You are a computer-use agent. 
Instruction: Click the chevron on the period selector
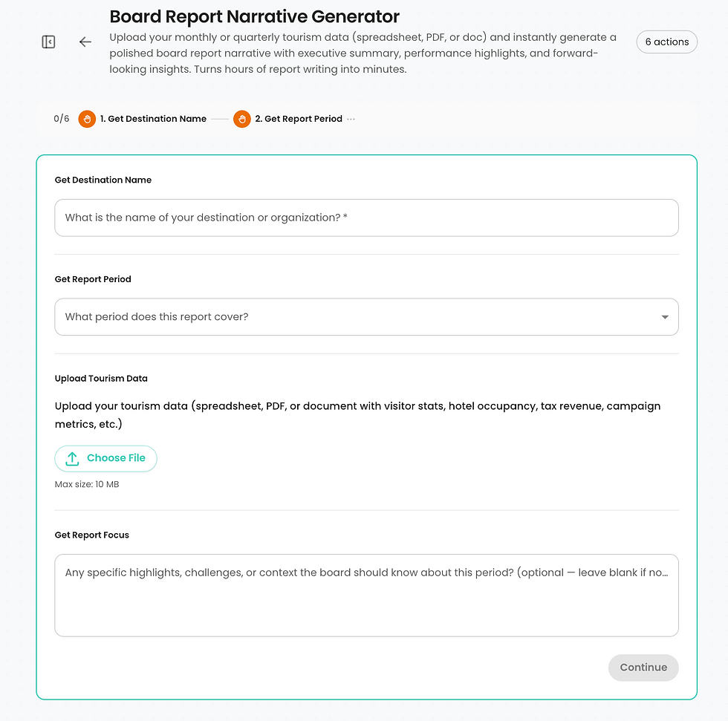click(666, 316)
